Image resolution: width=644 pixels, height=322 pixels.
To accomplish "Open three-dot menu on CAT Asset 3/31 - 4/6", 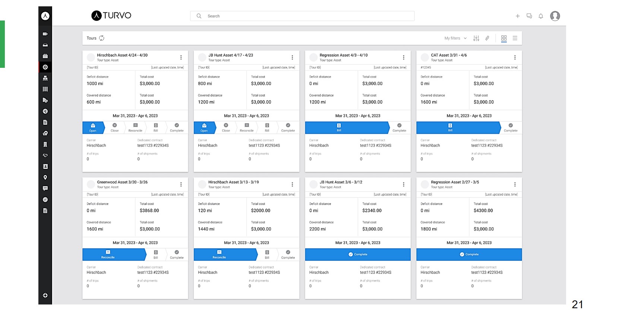I will coord(515,57).
